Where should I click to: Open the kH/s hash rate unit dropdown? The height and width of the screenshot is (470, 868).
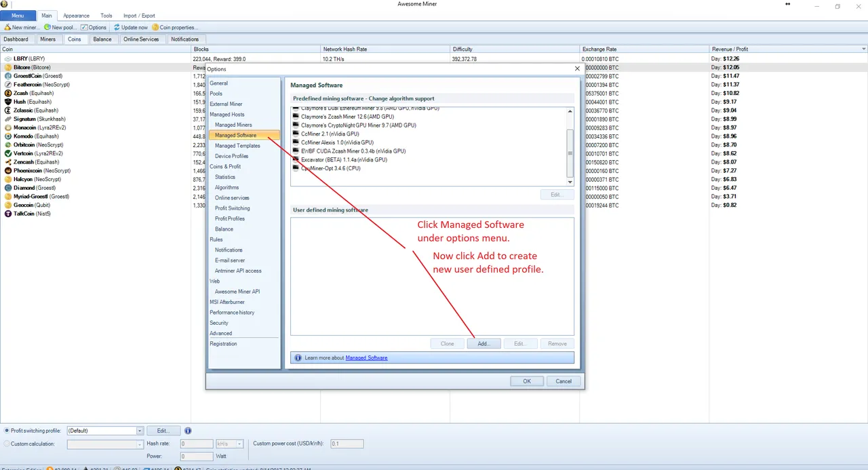point(239,444)
